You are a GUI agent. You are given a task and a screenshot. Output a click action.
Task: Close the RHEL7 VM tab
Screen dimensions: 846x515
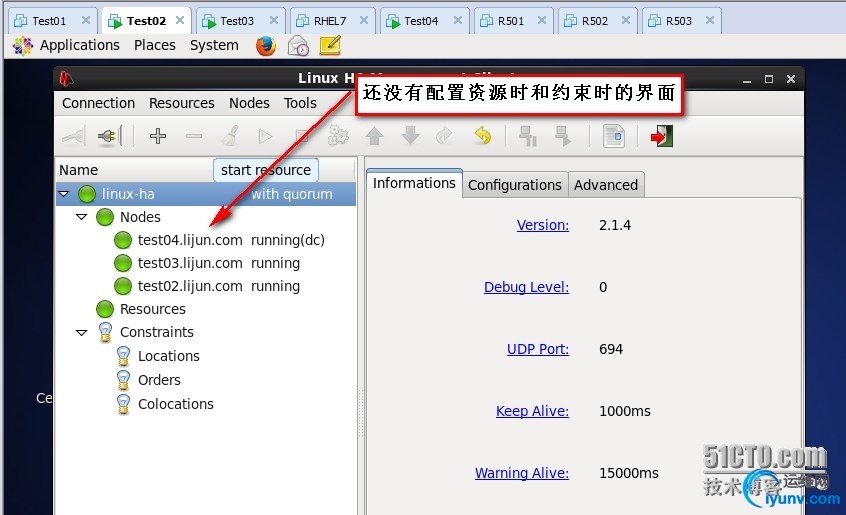point(364,20)
